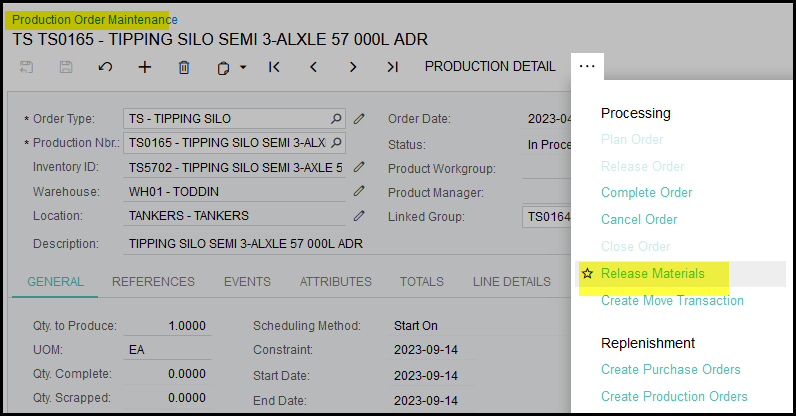796x416 pixels.
Task: Jump to last record arrow icon
Action: point(392,67)
